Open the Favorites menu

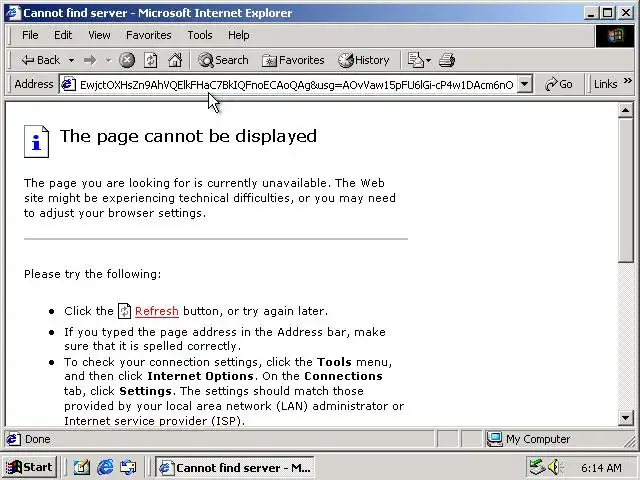click(x=149, y=35)
